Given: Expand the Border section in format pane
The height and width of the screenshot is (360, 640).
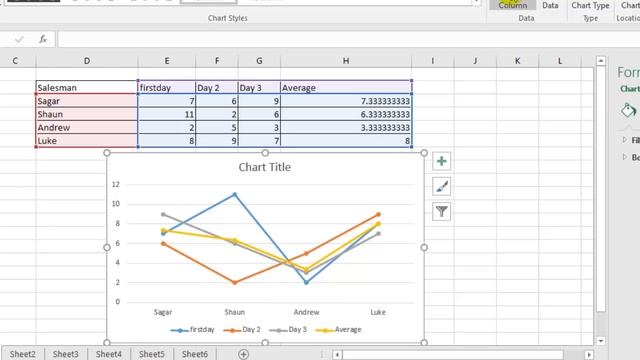Looking at the screenshot, I should 631,157.
